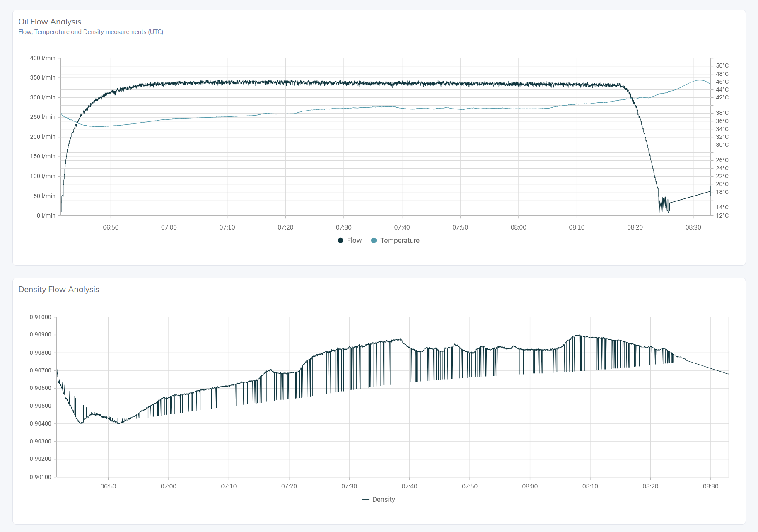Viewport: 758px width, 532px height.
Task: Click the temperature peak near 08:30
Action: (700, 80)
